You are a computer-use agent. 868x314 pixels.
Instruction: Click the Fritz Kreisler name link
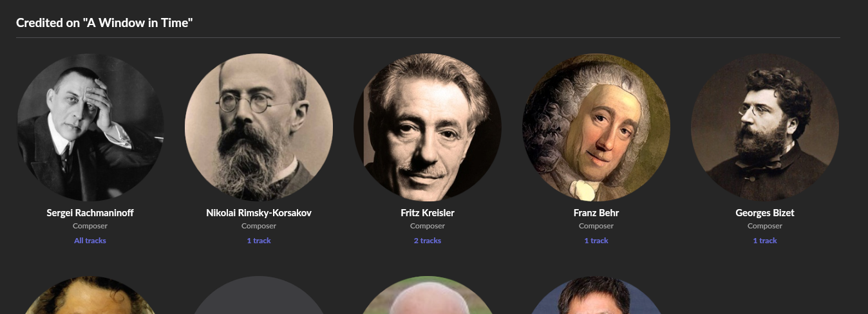coord(428,213)
